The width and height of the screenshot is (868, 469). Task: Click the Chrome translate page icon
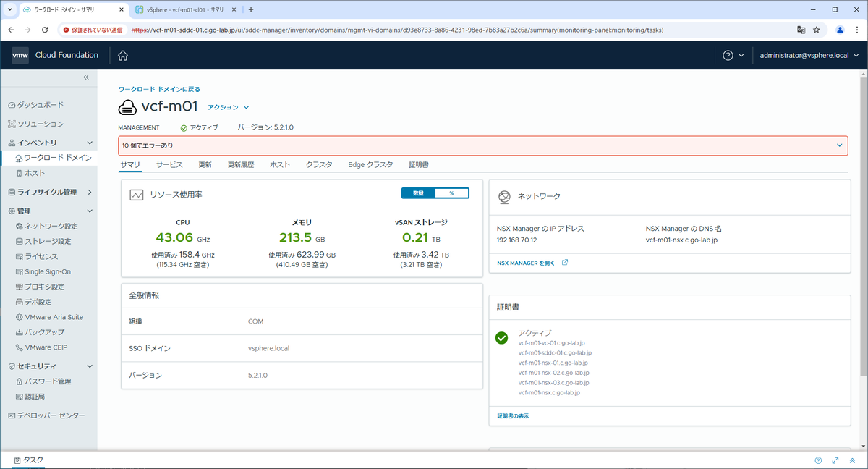801,30
